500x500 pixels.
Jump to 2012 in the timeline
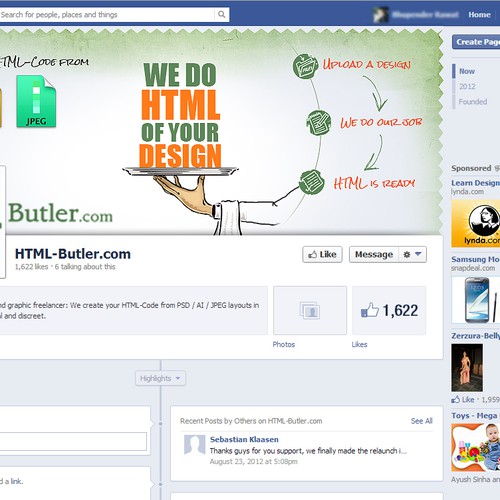467,87
